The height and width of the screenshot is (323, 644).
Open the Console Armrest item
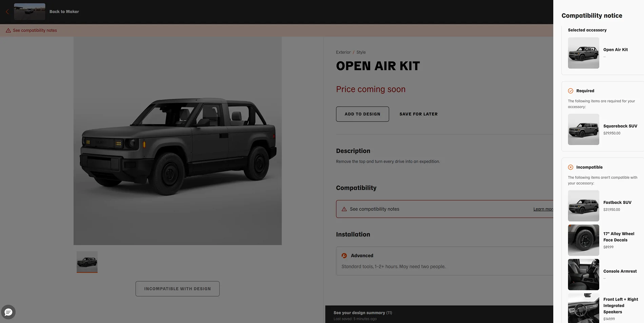[x=602, y=274]
